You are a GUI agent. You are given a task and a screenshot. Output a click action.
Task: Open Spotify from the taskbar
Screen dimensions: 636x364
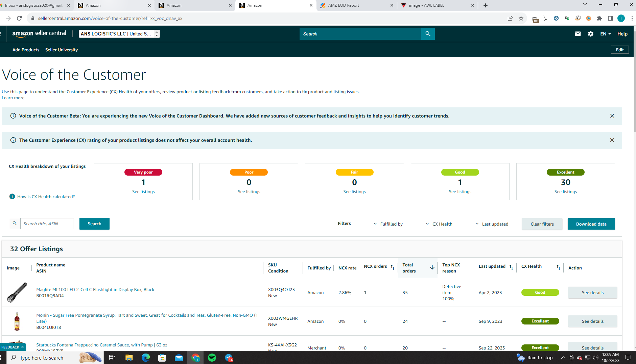pos(212,358)
